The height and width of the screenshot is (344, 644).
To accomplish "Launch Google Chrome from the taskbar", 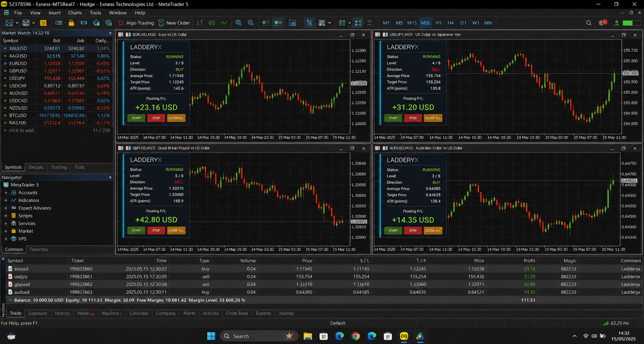I will [x=356, y=336].
